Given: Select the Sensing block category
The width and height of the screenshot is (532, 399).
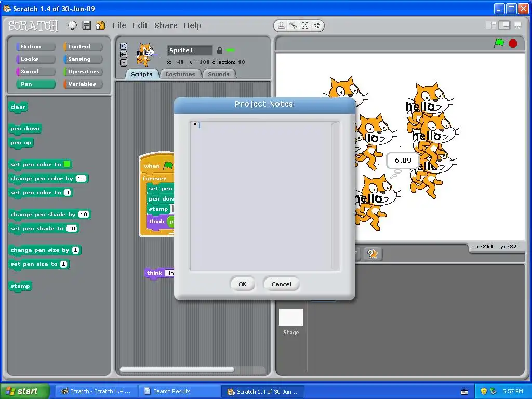Looking at the screenshot, I should tap(83, 59).
